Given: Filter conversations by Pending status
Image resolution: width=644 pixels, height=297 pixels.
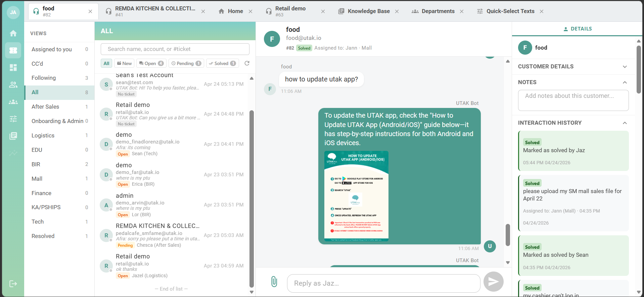Looking at the screenshot, I should coord(186,63).
